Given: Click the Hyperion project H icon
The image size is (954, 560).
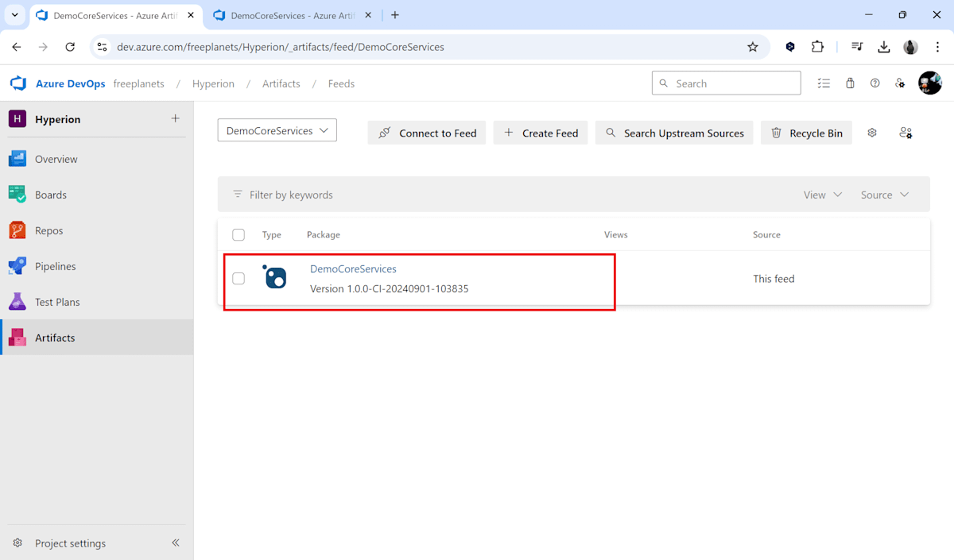Looking at the screenshot, I should click(17, 118).
